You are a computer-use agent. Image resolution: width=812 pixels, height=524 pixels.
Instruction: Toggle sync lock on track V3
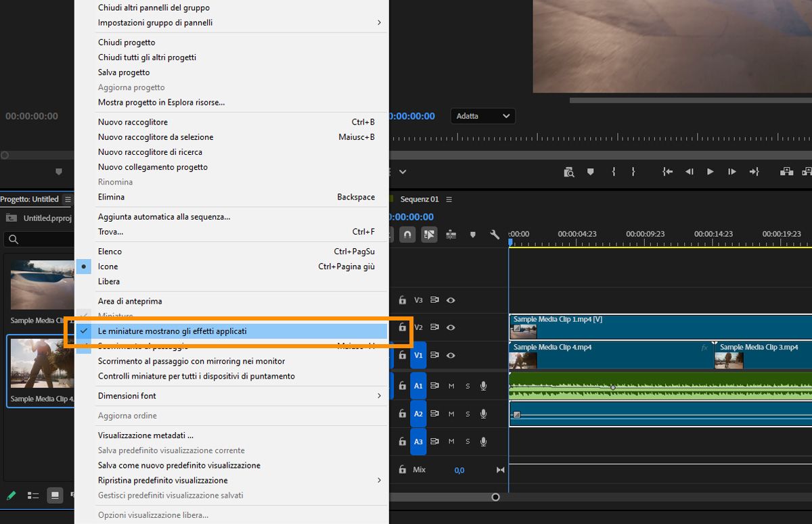point(434,300)
